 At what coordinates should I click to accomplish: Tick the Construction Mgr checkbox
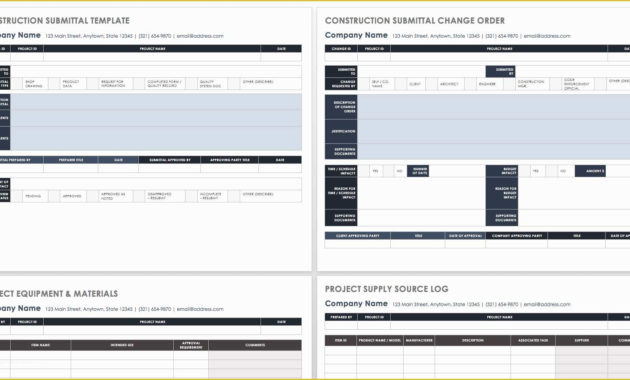[509, 84]
